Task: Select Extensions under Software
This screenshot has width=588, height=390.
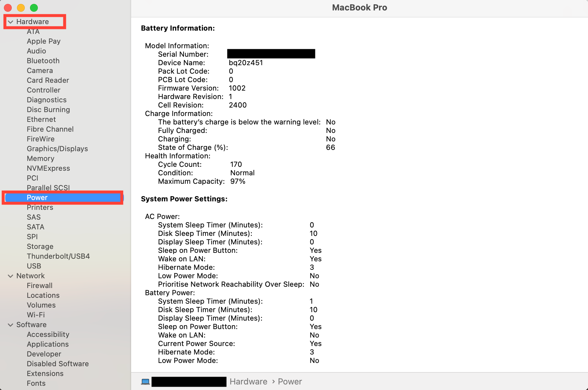Action: click(x=45, y=374)
